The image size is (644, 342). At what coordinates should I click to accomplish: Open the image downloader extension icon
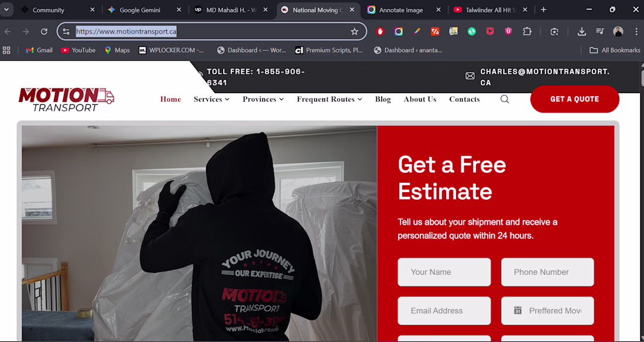coord(453,31)
